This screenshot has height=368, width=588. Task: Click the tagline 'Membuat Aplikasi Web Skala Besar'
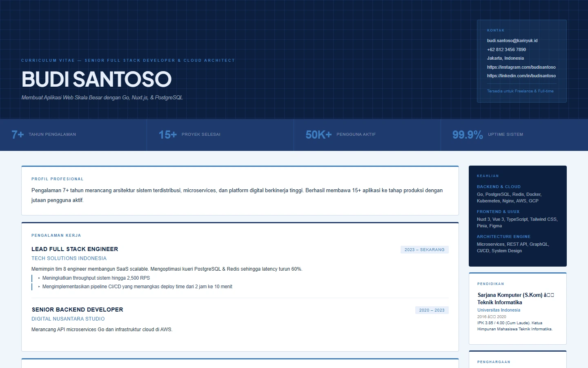102,97
